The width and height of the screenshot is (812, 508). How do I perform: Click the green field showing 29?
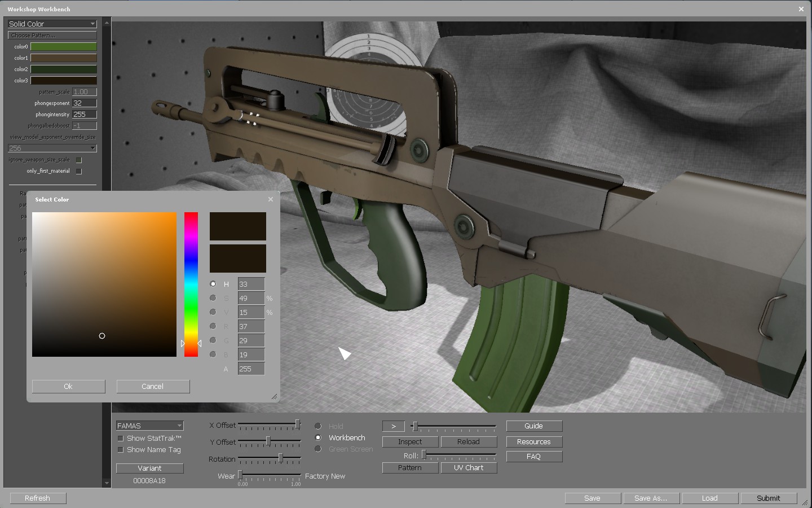pos(251,340)
